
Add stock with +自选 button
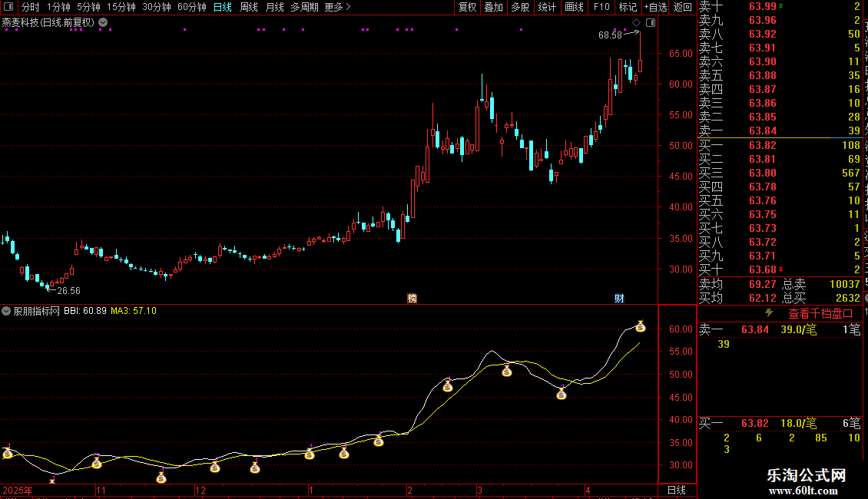[x=655, y=7]
